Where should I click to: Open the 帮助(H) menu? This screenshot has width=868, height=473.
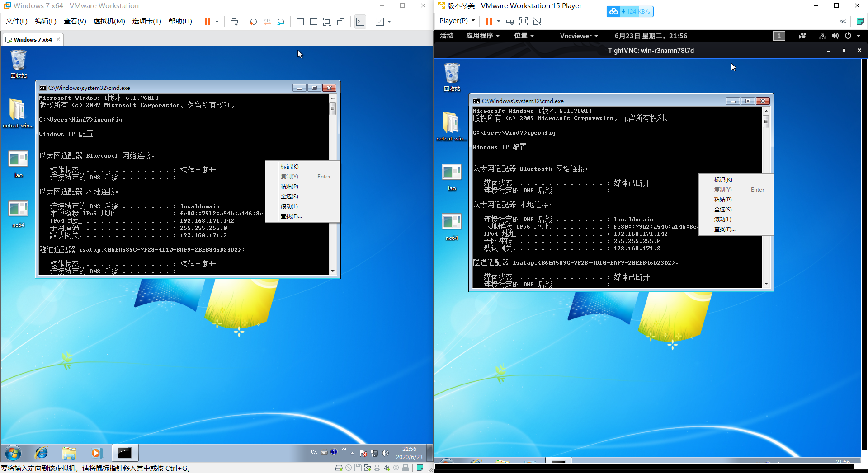(x=180, y=21)
